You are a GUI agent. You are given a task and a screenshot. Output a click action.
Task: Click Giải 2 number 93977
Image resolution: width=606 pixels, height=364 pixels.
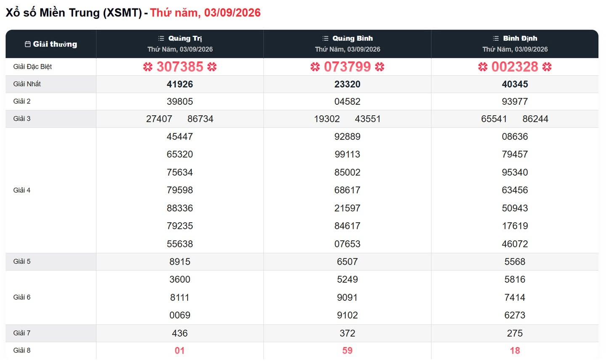515,101
